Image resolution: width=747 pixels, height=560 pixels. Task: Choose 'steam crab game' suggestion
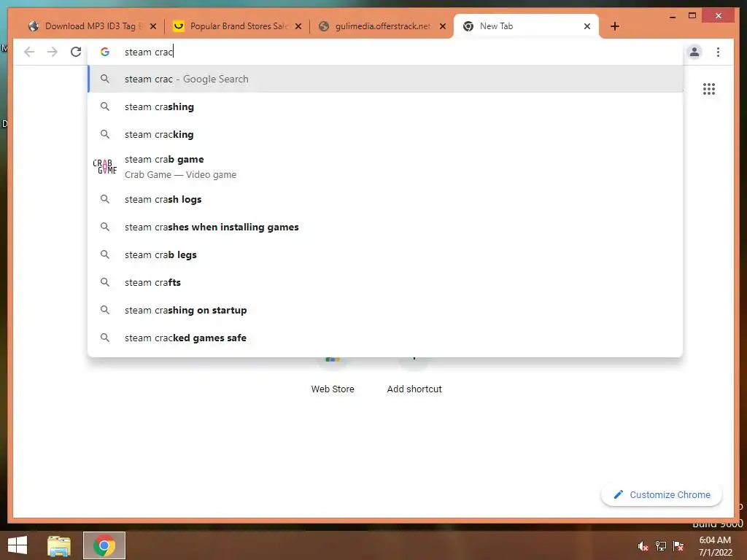click(x=385, y=167)
